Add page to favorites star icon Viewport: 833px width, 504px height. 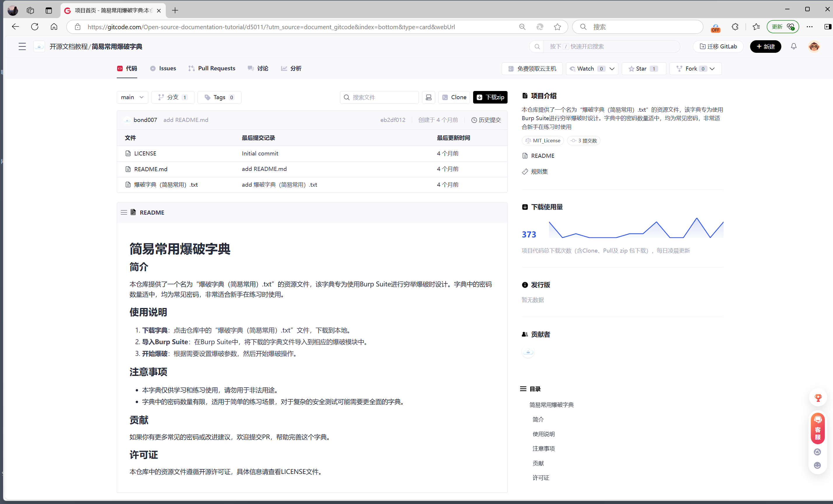tap(557, 27)
